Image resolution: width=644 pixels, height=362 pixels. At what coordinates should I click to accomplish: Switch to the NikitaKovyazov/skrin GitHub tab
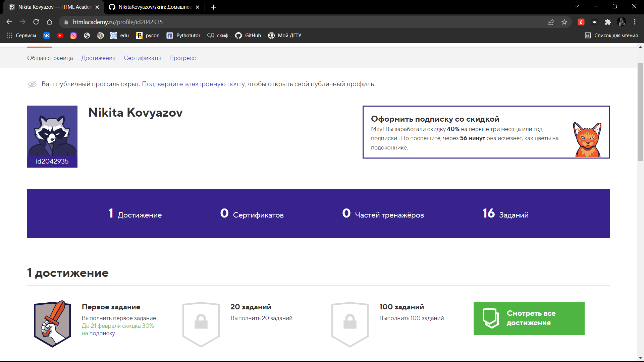pos(154,7)
